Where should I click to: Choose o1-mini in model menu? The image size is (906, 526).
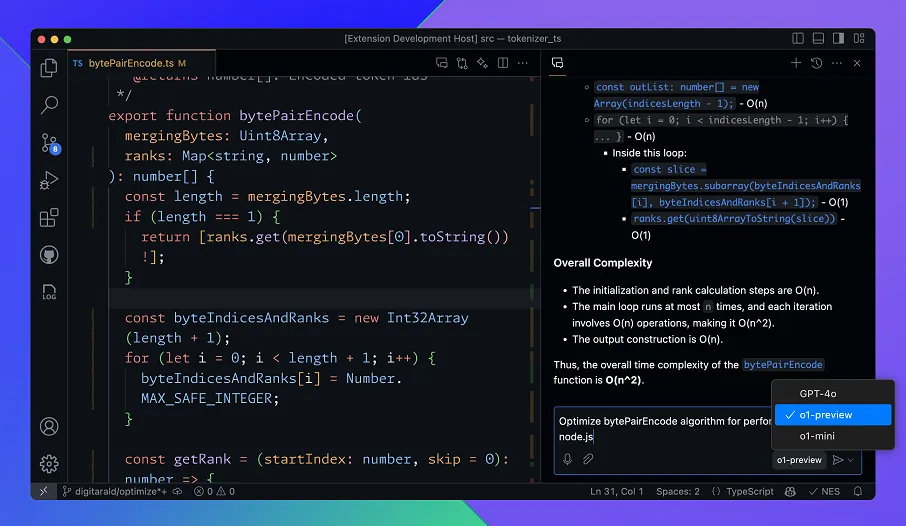(833, 436)
